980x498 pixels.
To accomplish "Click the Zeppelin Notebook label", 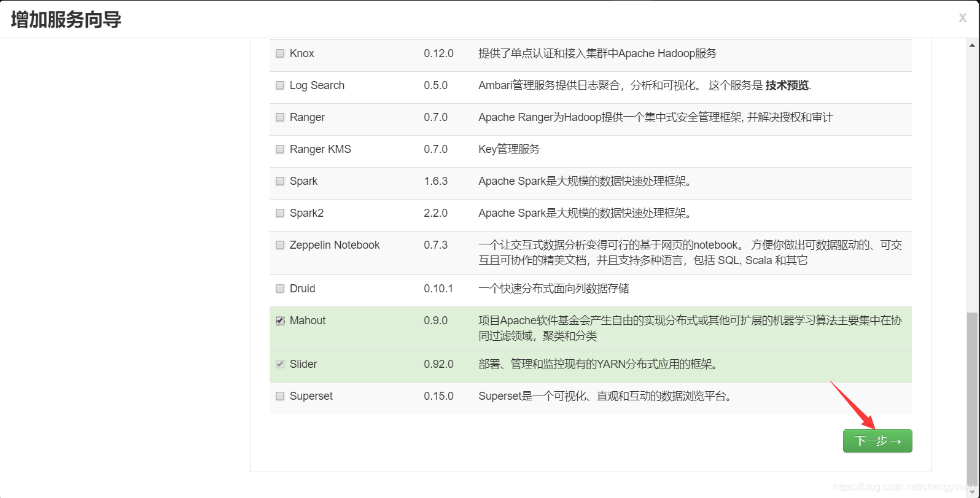I will coord(335,245).
